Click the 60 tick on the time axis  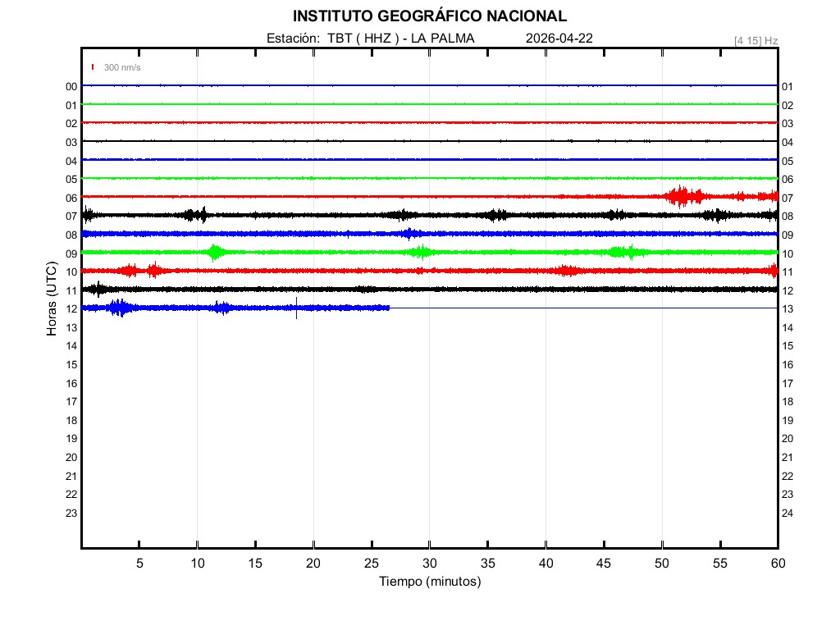(x=777, y=563)
